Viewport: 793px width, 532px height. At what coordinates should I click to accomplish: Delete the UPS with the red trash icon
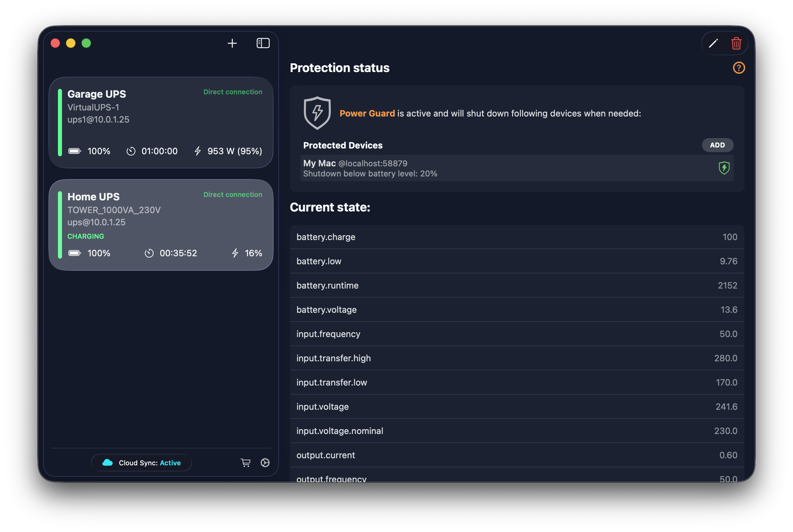tap(736, 43)
